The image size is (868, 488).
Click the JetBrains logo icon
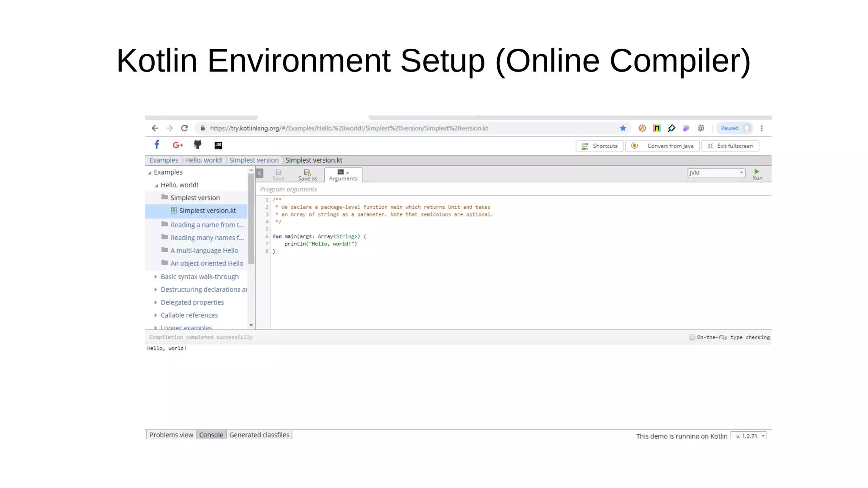coord(218,145)
